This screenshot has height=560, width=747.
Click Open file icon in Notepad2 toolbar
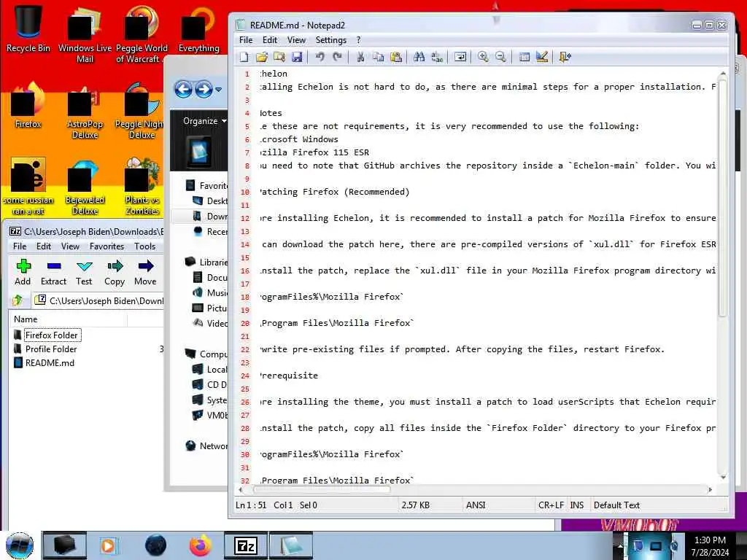point(262,57)
